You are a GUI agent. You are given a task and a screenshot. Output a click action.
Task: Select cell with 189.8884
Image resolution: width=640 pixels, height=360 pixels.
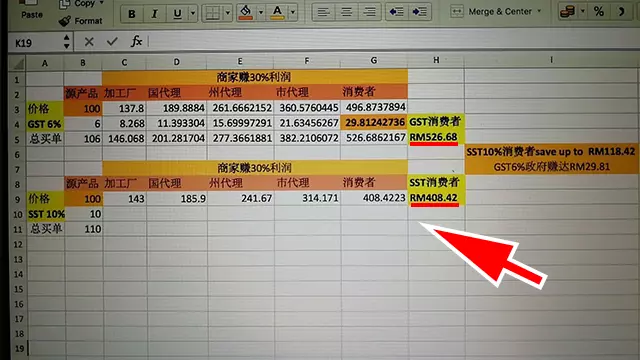(177, 108)
